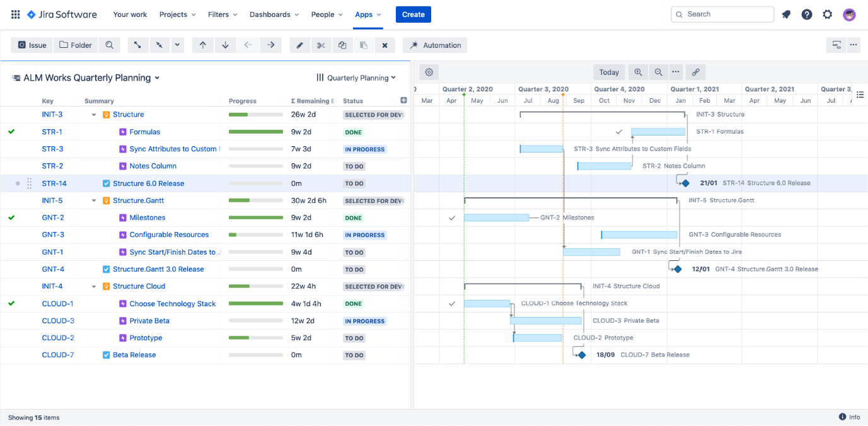Select the GNT-2 Milestones Gantt bar

coord(497,217)
